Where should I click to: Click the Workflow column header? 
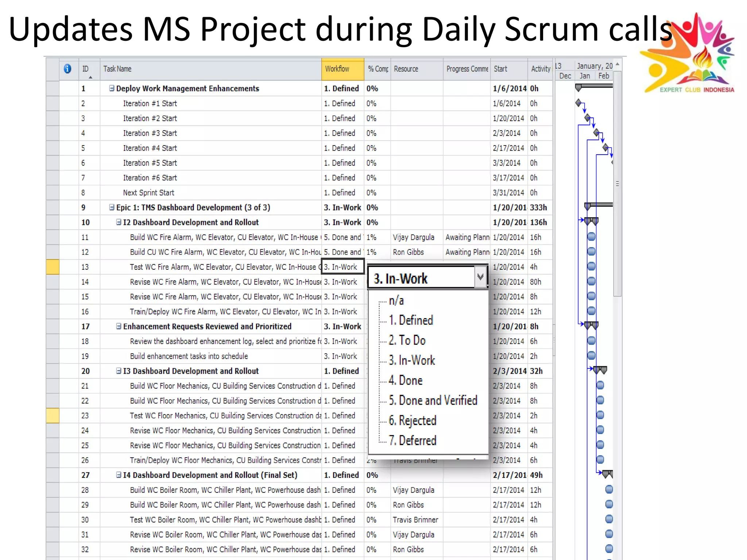pos(342,69)
